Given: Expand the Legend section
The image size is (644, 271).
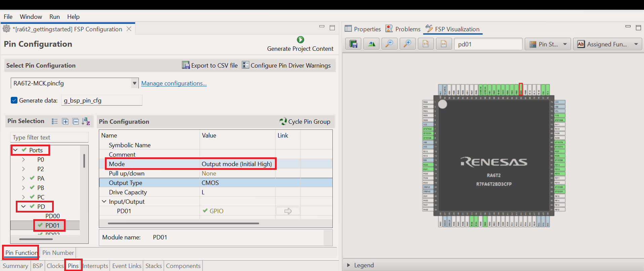Looking at the screenshot, I should 349,265.
